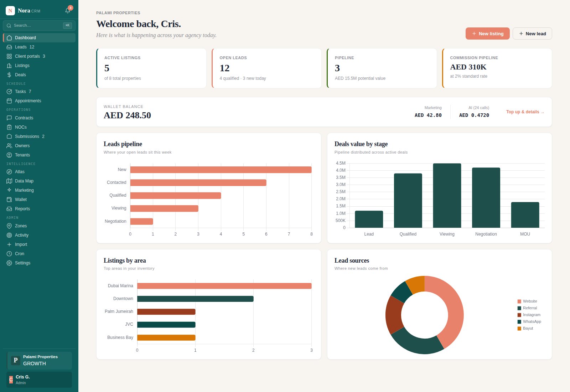This screenshot has height=392, width=570.
Task: Click the New bar in Leads pipeline
Action: 221,170
